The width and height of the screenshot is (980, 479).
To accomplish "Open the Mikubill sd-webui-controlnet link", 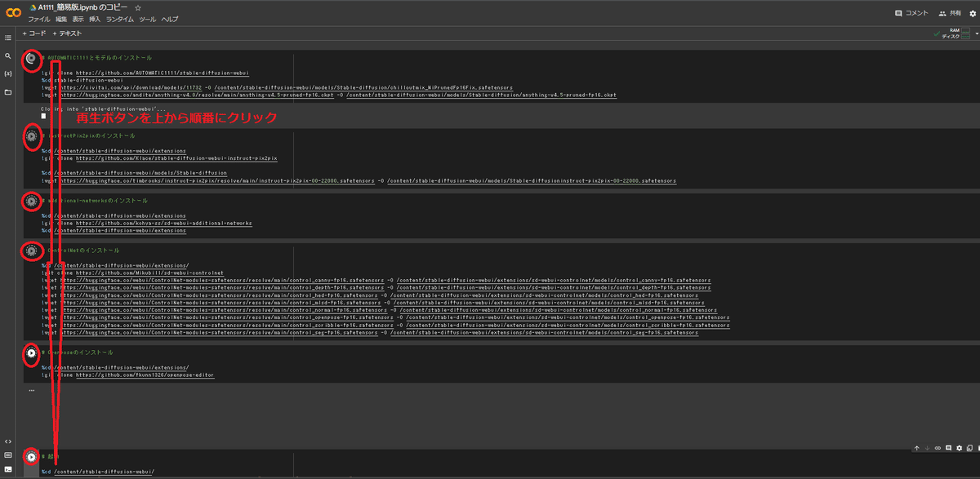I will [149, 273].
